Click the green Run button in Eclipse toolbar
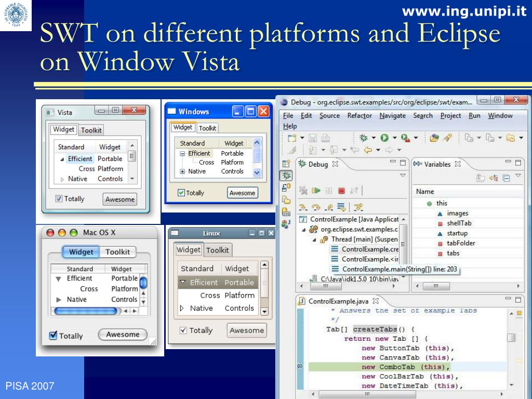The image size is (532, 399). click(x=384, y=138)
